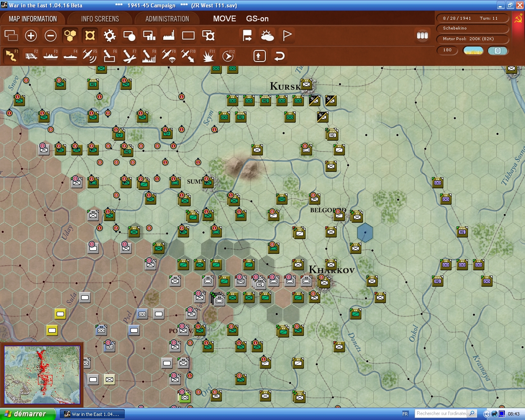Click the blue 0 indicator pill
525x420 pixels.
(498, 50)
